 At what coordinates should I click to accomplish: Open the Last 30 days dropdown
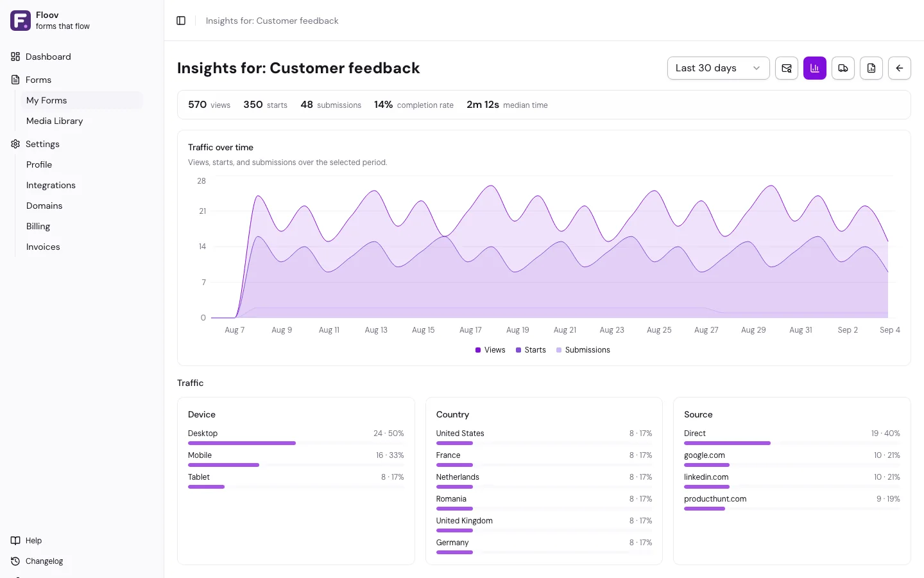coord(719,68)
